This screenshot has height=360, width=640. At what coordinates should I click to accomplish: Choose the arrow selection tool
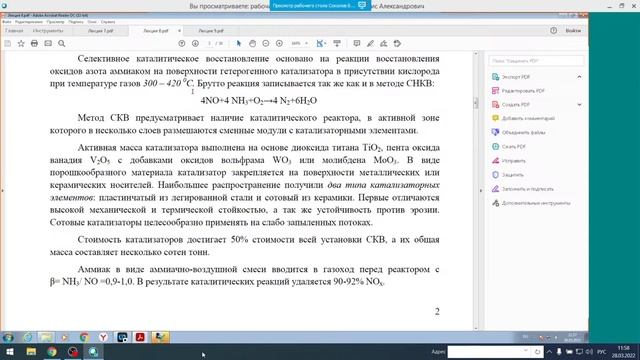[239, 43]
